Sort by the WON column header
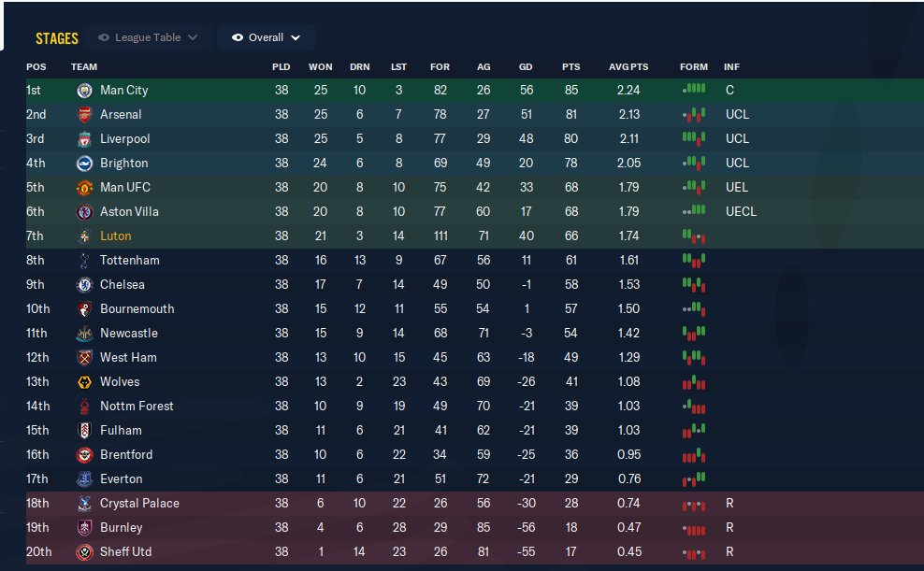Screen dimensions: 924x571 coord(321,67)
